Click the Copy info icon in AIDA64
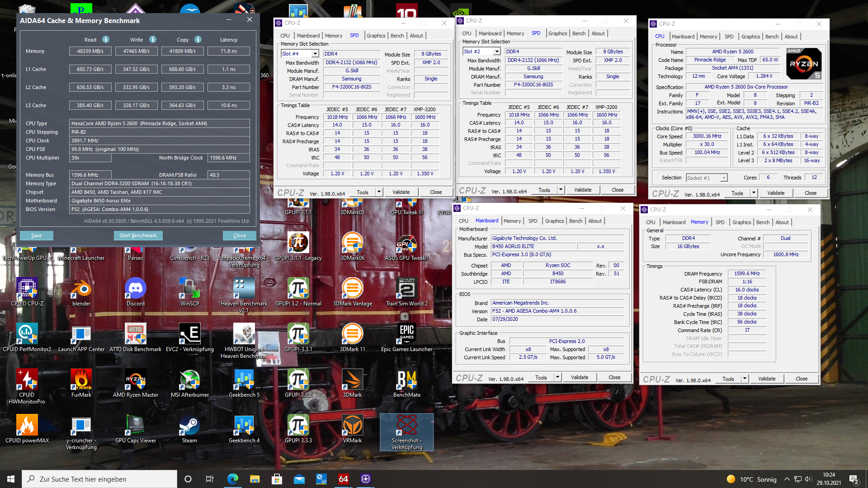Image resolution: width=868 pixels, height=488 pixels. [198, 39]
